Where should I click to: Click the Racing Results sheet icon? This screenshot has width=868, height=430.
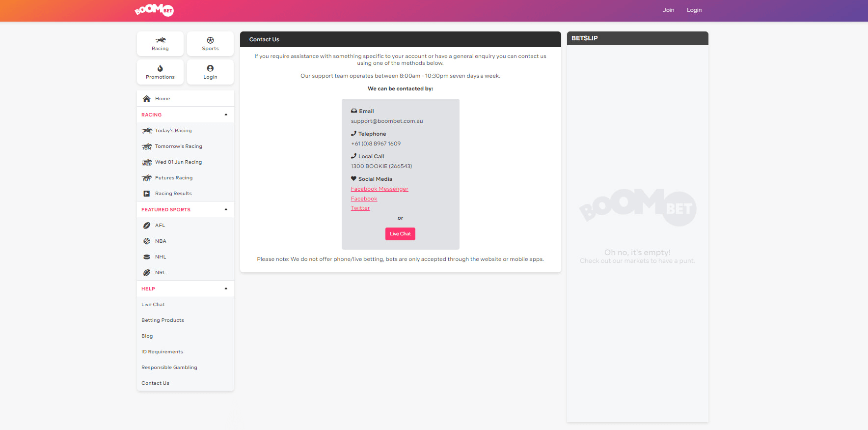click(146, 194)
